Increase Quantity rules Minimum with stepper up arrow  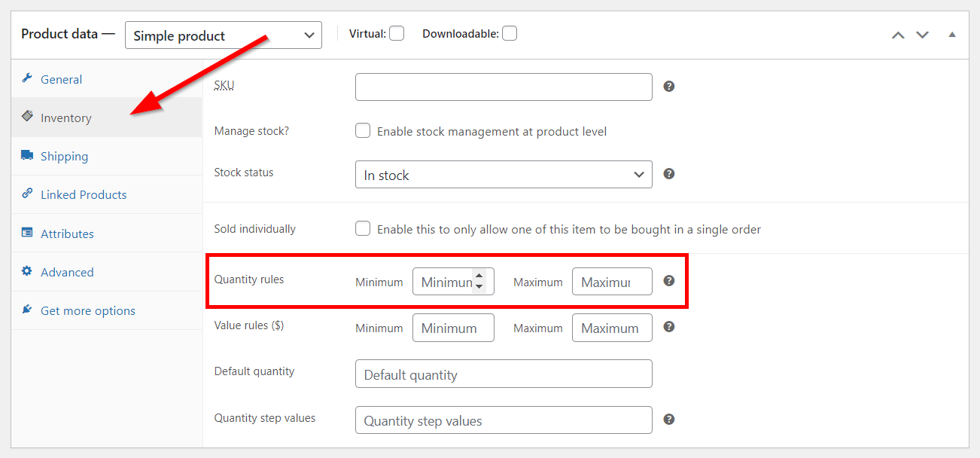pos(479,276)
